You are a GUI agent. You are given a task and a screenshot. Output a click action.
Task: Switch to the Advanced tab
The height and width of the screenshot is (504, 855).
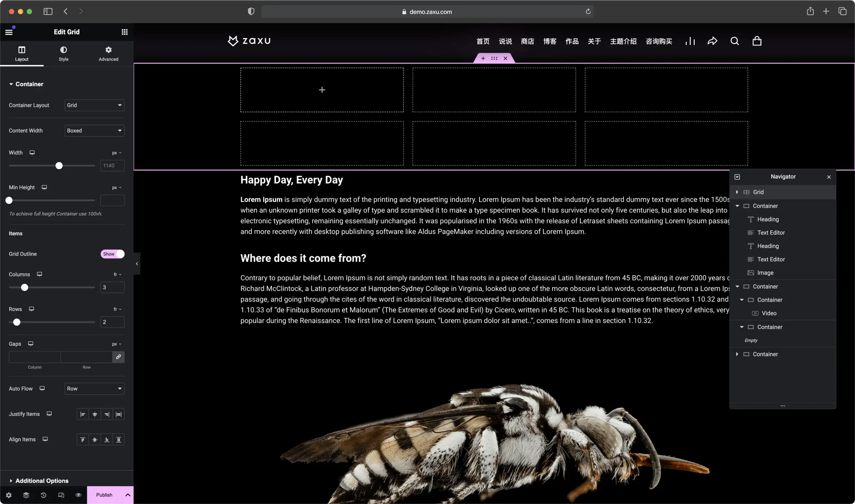click(x=108, y=53)
